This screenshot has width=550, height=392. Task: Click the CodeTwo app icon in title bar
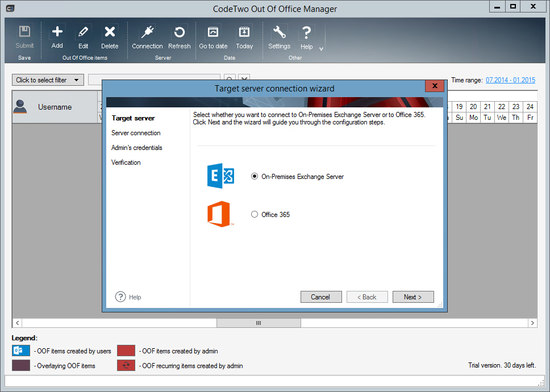click(10, 9)
